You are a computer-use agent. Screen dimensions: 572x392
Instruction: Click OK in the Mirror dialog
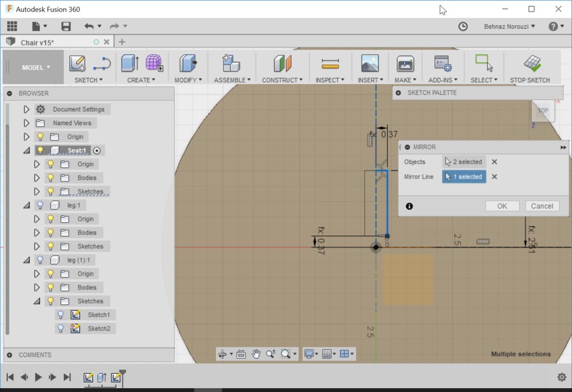(502, 206)
